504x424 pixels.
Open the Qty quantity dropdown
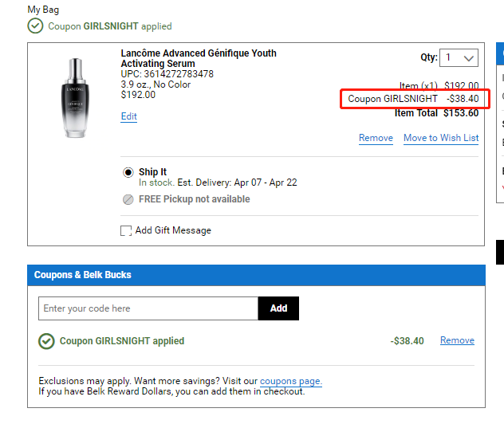(x=459, y=57)
